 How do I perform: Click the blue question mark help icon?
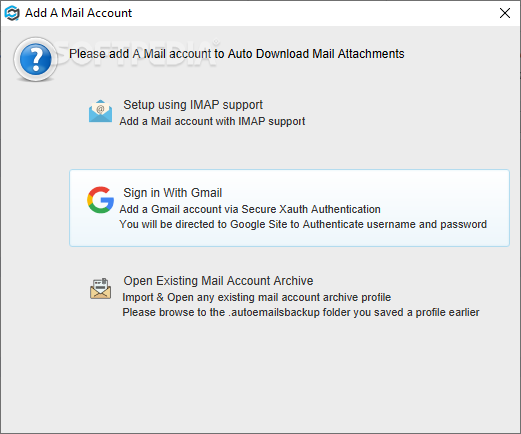35,59
